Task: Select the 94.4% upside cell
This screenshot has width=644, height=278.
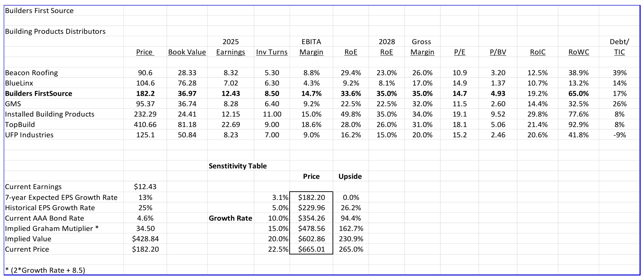Action: coord(350,218)
